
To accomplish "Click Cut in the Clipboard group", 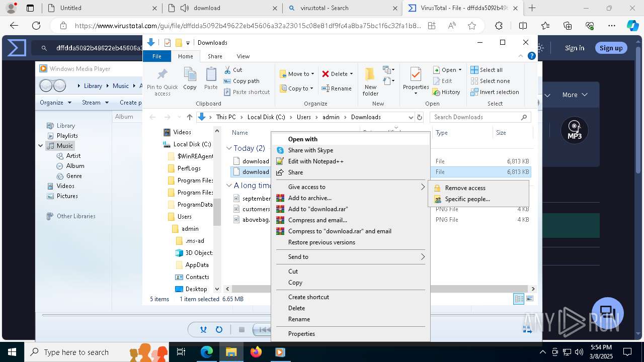I will click(x=233, y=70).
